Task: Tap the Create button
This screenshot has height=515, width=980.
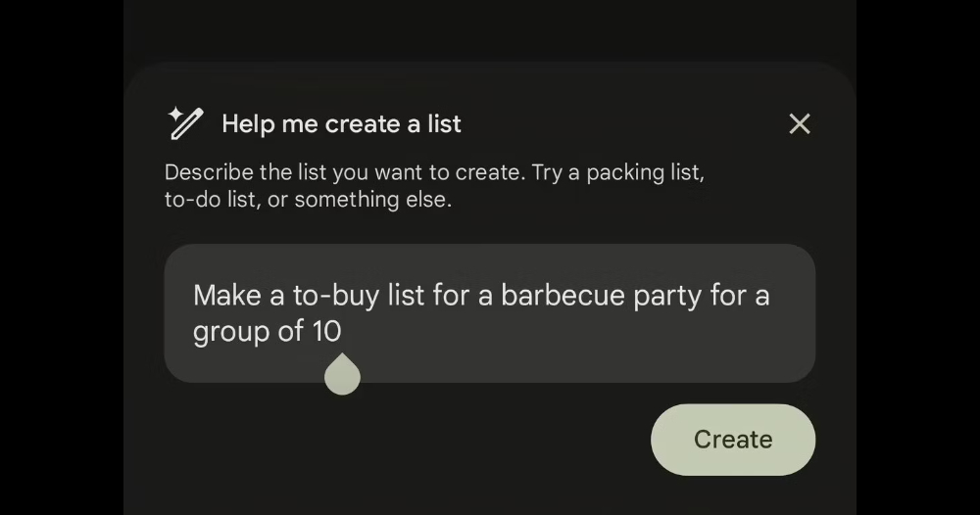Action: [732, 440]
